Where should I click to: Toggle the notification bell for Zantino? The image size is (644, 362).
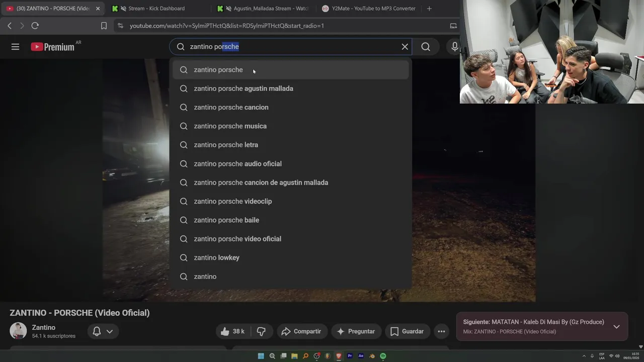(x=97, y=331)
